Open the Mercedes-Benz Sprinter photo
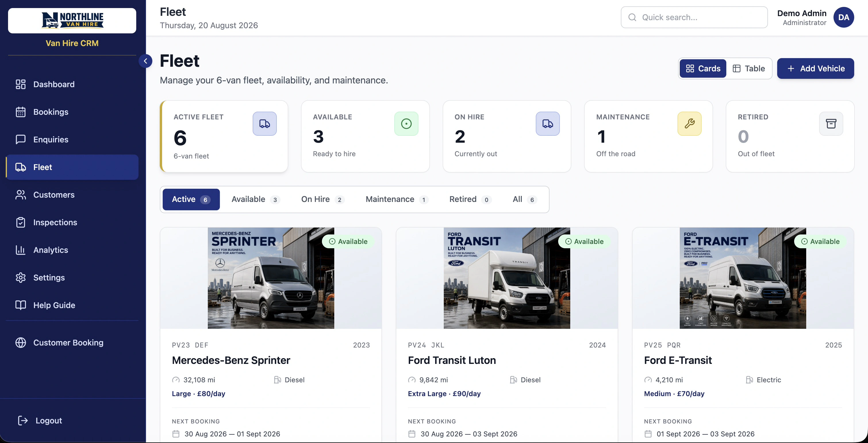The height and width of the screenshot is (443, 868). [x=271, y=278]
